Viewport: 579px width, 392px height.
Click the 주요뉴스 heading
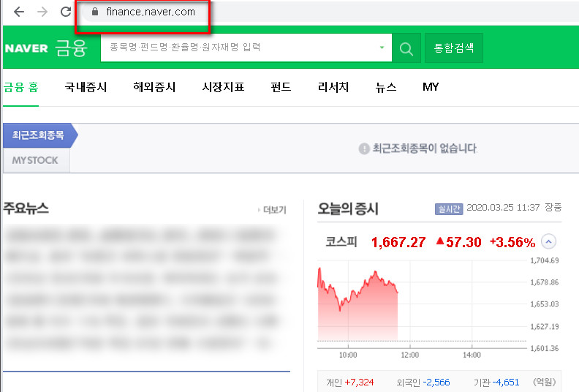tap(26, 208)
